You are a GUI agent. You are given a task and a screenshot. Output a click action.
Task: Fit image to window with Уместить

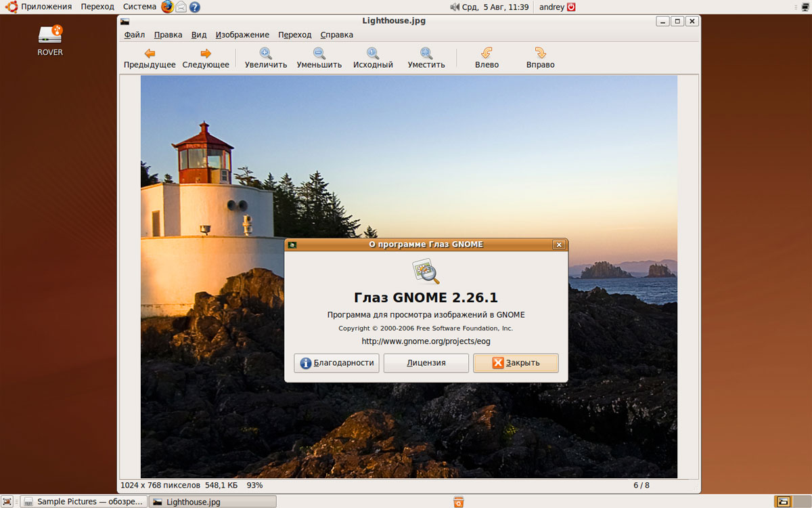[426, 58]
